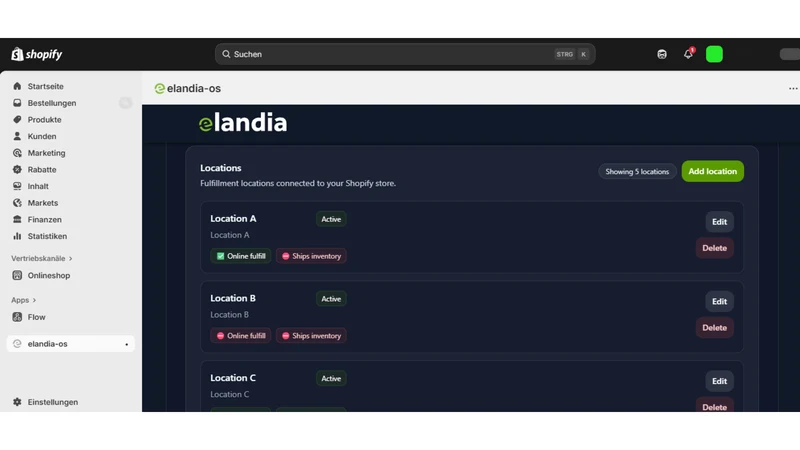Open the Marketing target icon
This screenshot has height=450, width=800.
17,153
